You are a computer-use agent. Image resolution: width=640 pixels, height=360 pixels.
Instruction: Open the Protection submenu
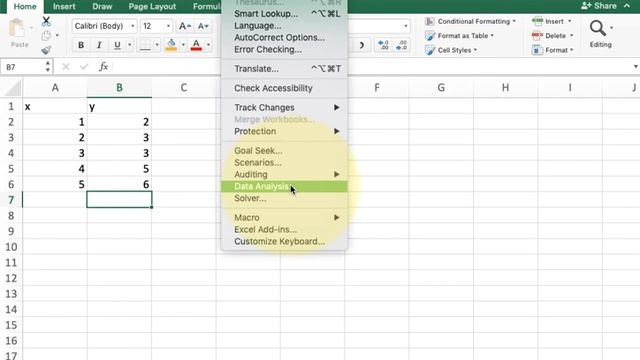pyautogui.click(x=284, y=131)
